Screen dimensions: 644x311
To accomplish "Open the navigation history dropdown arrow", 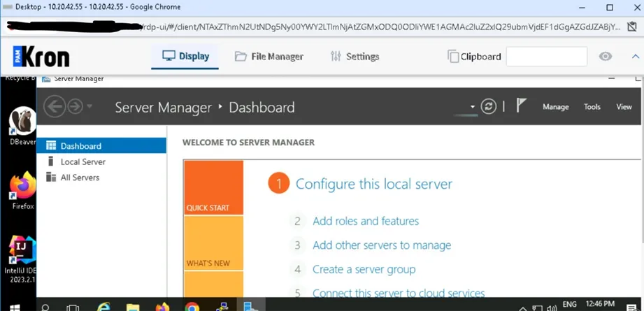I will pos(90,107).
